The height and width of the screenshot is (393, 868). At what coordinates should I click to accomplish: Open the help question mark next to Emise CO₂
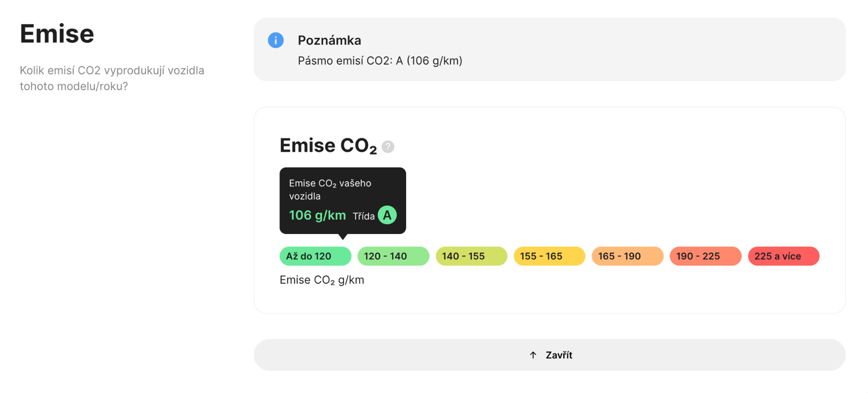[x=388, y=146]
